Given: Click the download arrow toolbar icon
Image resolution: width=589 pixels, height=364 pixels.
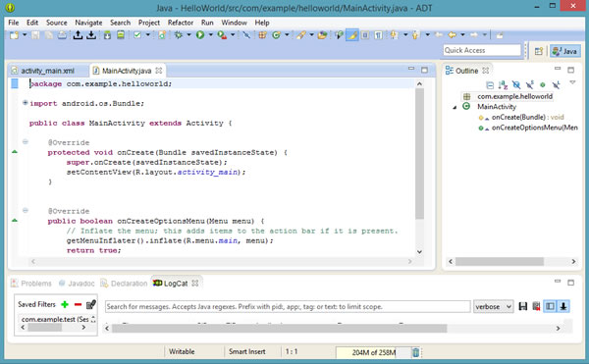Looking at the screenshot, I should pos(91,35).
